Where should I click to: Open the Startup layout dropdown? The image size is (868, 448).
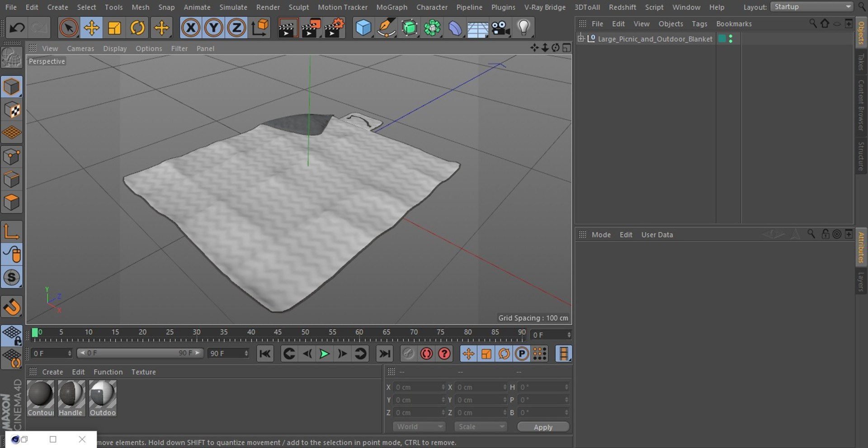811,7
